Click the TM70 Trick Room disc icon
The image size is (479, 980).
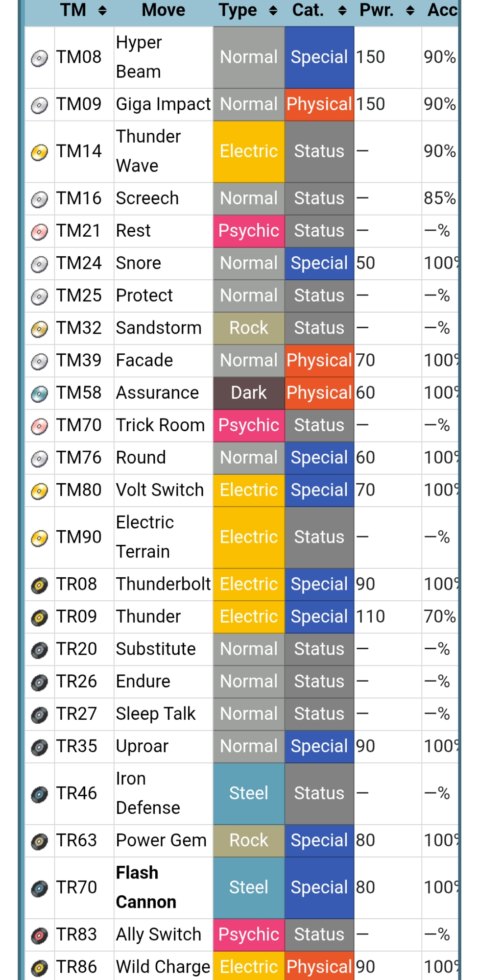coord(40,426)
